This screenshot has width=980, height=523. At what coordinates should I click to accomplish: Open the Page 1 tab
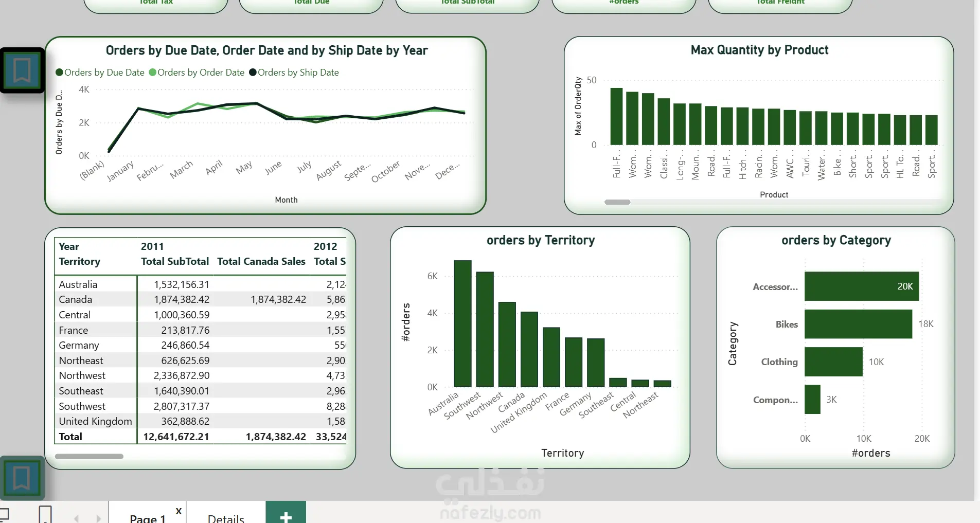[148, 518]
